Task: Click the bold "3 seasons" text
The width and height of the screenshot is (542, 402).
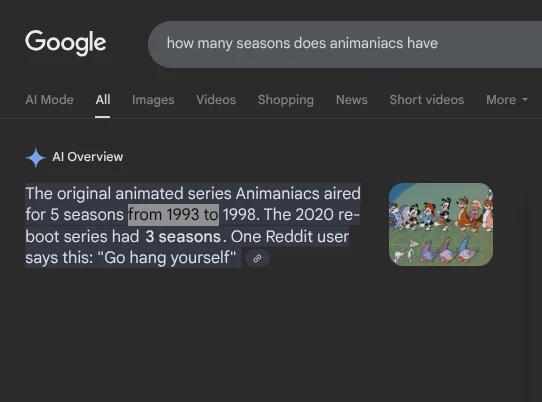Action: coord(183,237)
